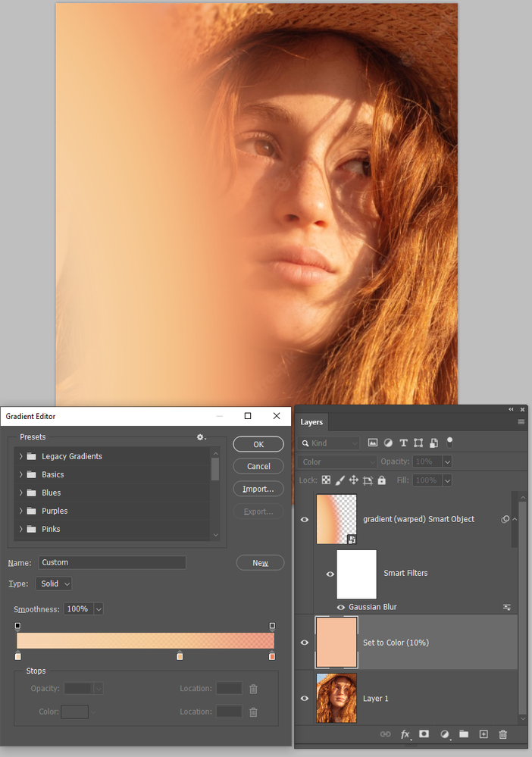Hide the gradient (warped) Smart Object layer
The width and height of the screenshot is (532, 757).
click(305, 520)
